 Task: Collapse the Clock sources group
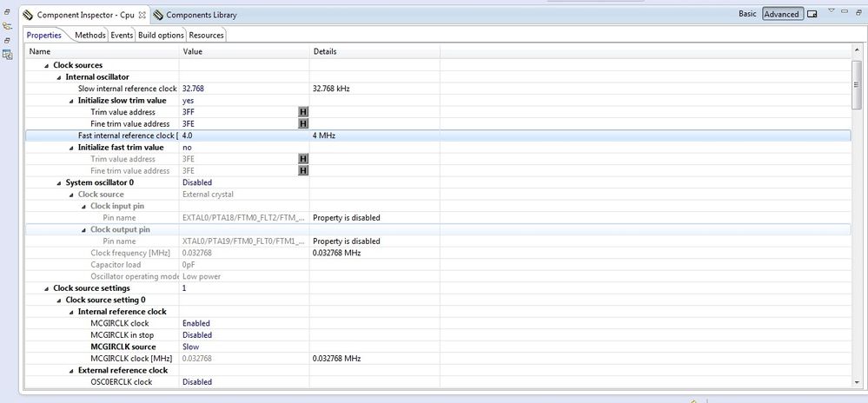(x=47, y=65)
